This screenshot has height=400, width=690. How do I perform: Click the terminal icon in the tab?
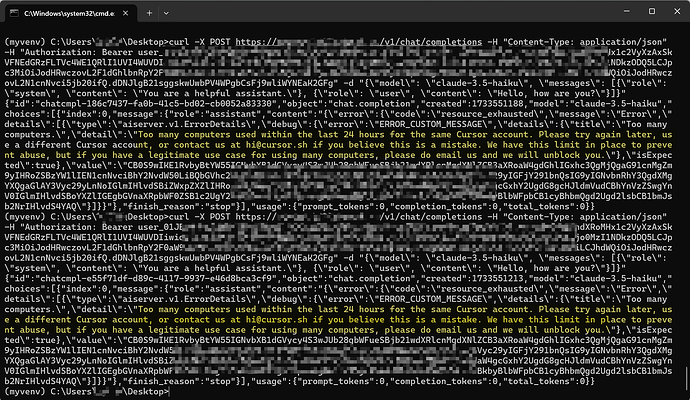(15, 13)
